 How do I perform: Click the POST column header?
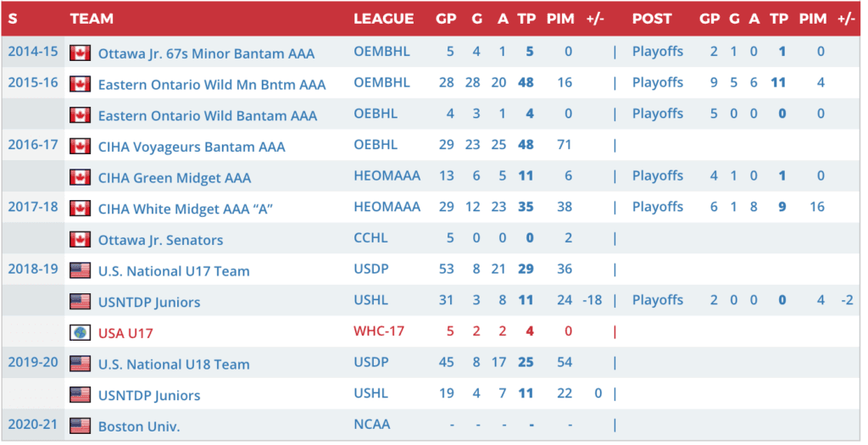(652, 19)
